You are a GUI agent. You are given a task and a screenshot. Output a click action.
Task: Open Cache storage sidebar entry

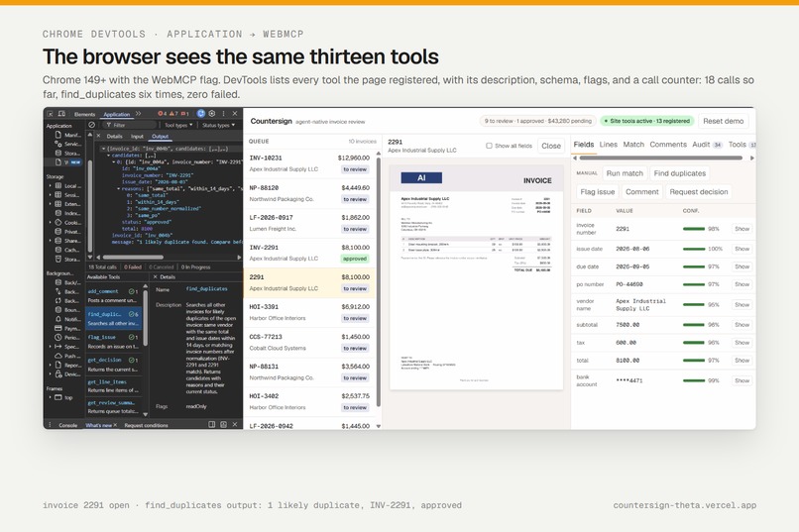pyautogui.click(x=68, y=250)
